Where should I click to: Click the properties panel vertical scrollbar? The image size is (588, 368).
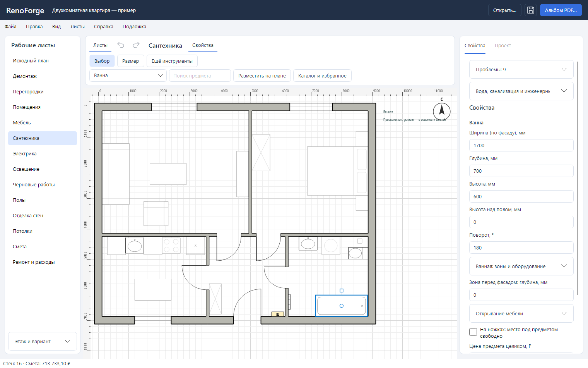[x=577, y=178]
